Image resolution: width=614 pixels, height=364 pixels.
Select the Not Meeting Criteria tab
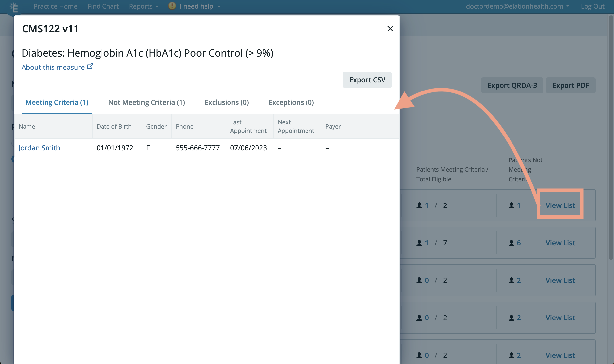click(147, 102)
